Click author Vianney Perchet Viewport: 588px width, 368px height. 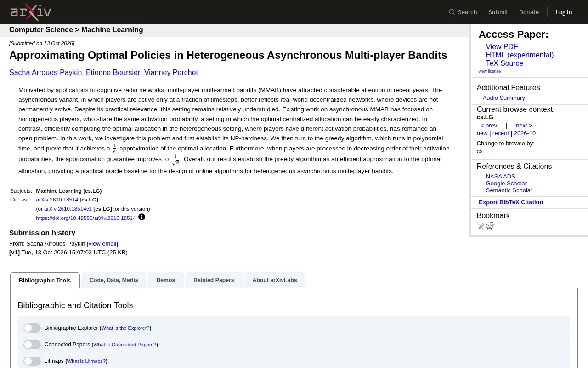coord(171,73)
